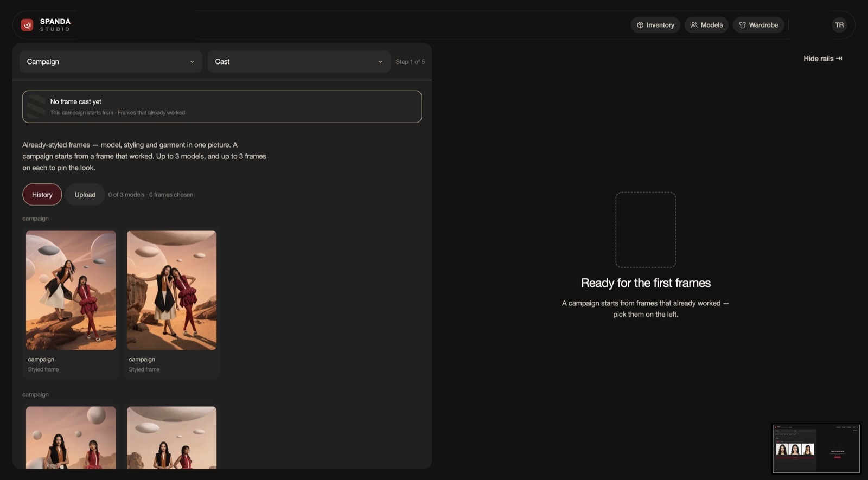Click the preview thumbnail in bottom-right corner
868x480 pixels.
(x=816, y=449)
